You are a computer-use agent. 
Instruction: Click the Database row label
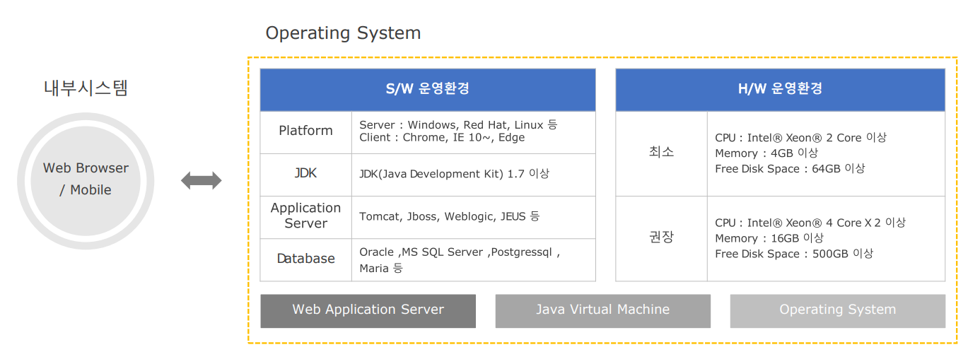tap(305, 259)
